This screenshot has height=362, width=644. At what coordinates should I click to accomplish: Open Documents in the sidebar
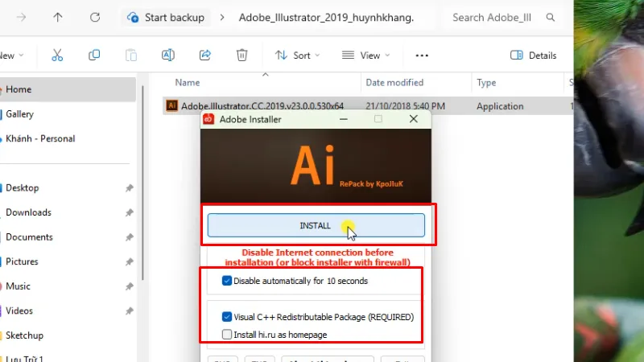(29, 237)
